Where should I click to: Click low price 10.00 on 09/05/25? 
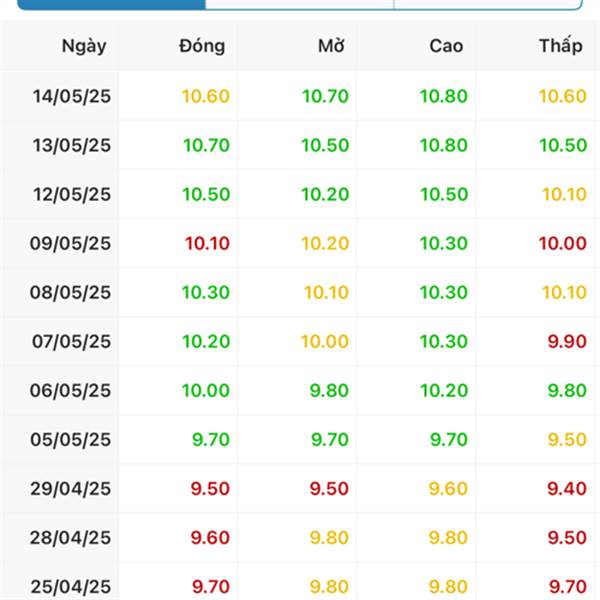point(563,243)
